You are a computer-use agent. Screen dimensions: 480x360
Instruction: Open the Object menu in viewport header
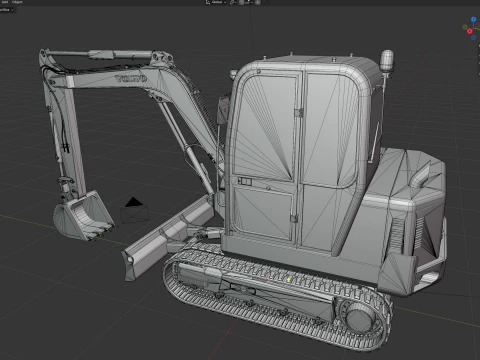coord(17,2)
